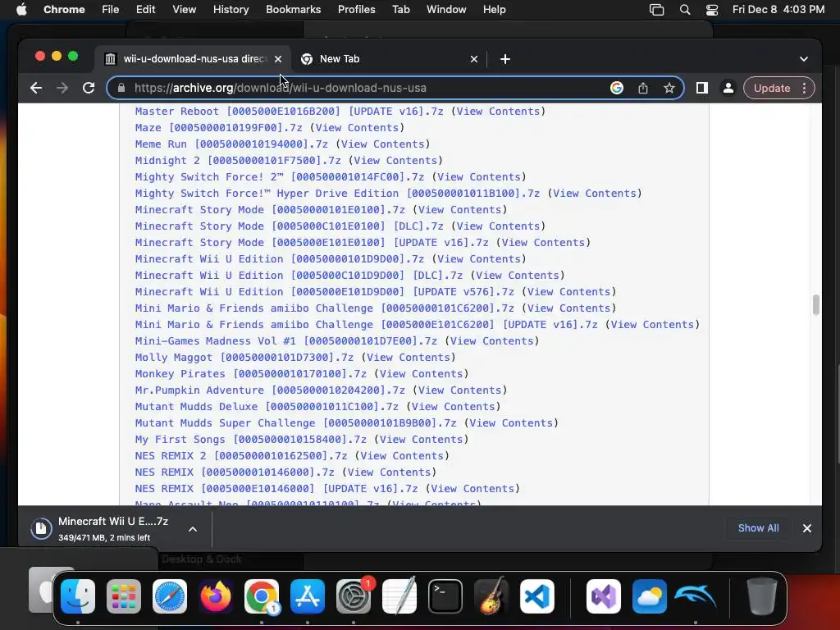Screen dimensions: 840x630
Task: View site info via the padlock icon
Action: click(121, 88)
